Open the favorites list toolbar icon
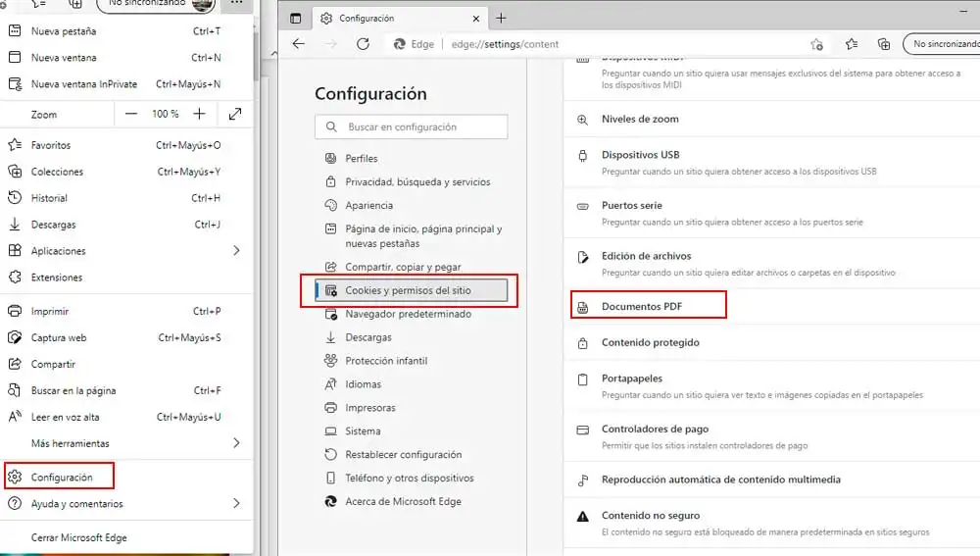Image resolution: width=980 pixels, height=556 pixels. [x=852, y=44]
